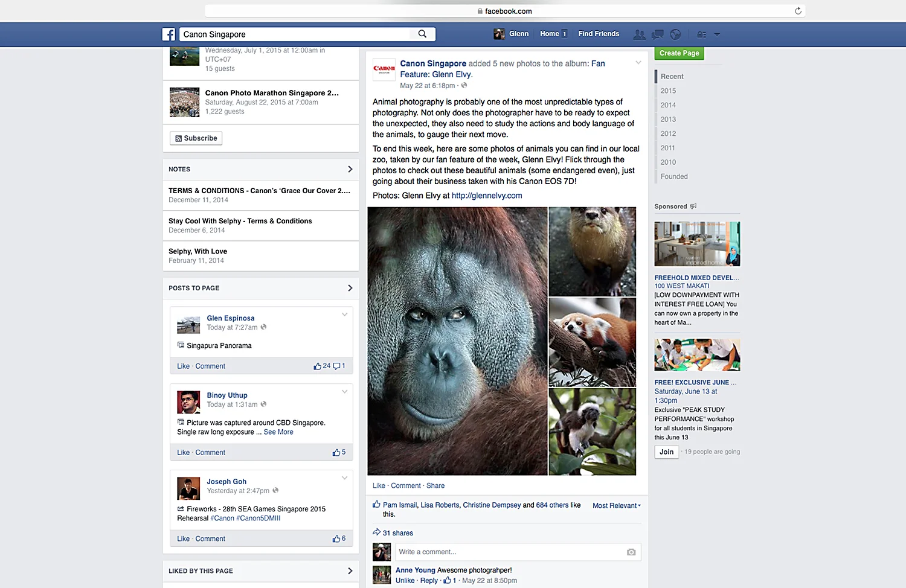Viewport: 906px width, 588px height.
Task: Click Anne Young's avatar in comments
Action: click(x=382, y=575)
